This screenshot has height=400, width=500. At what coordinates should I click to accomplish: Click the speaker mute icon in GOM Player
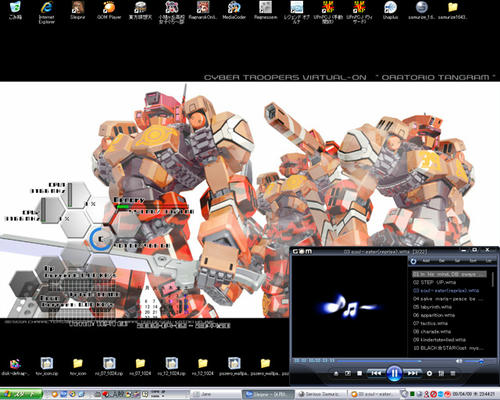(459, 361)
